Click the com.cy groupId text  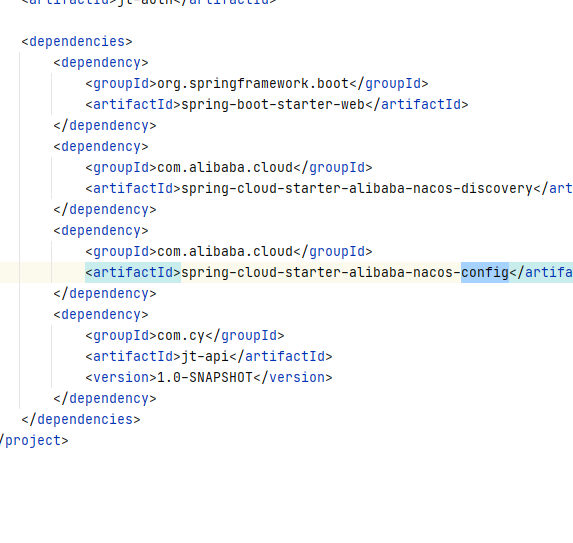click(181, 335)
